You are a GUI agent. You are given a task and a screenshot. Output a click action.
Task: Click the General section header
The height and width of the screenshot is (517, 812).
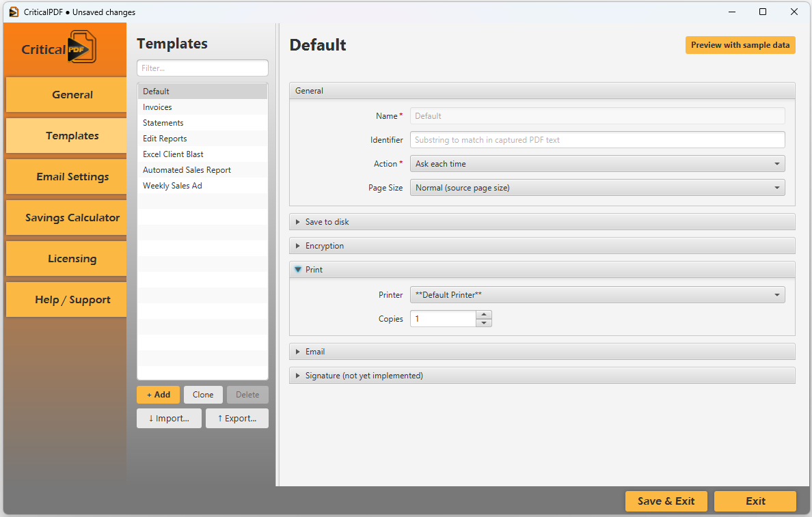[542, 91]
